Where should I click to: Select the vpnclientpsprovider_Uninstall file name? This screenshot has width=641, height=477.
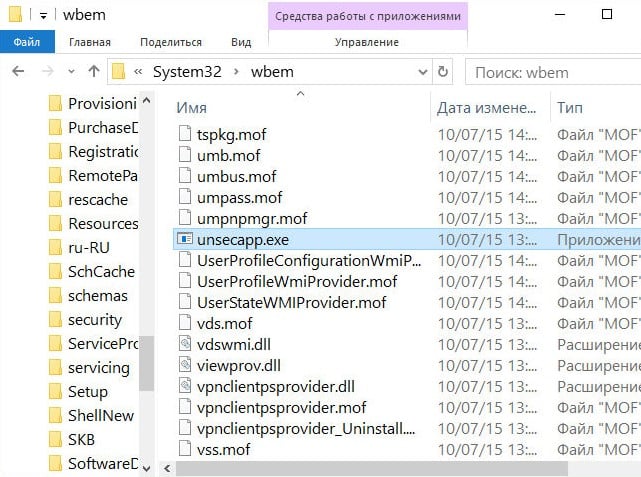tap(306, 429)
